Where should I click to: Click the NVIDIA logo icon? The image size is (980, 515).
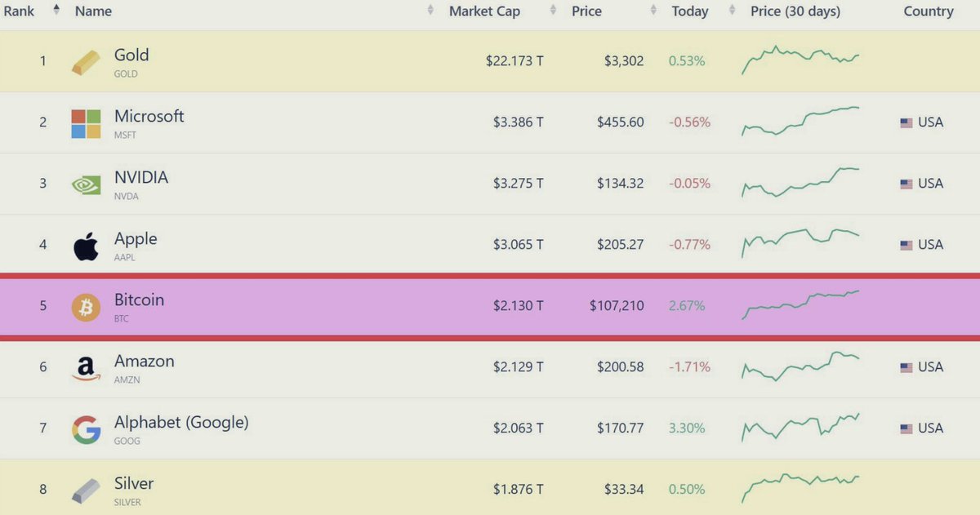[86, 184]
